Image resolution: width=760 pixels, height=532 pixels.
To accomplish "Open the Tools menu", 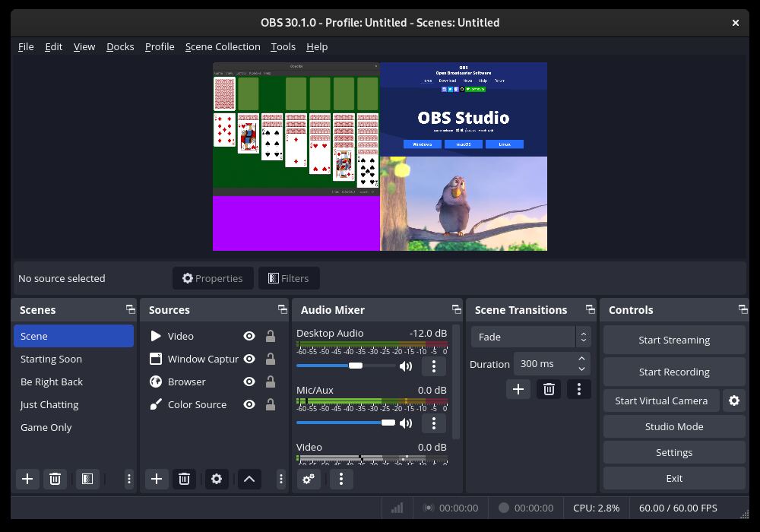I will pos(283,46).
